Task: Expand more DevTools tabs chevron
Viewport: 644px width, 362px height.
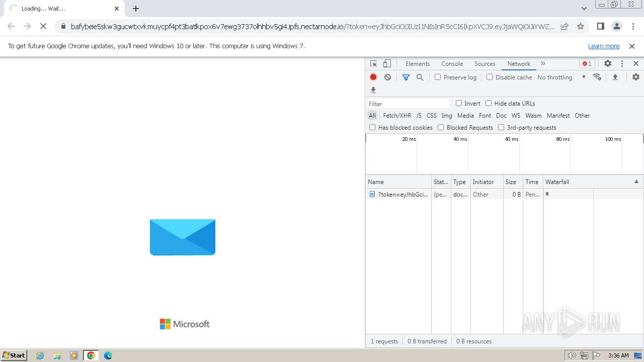Action: tap(543, 64)
